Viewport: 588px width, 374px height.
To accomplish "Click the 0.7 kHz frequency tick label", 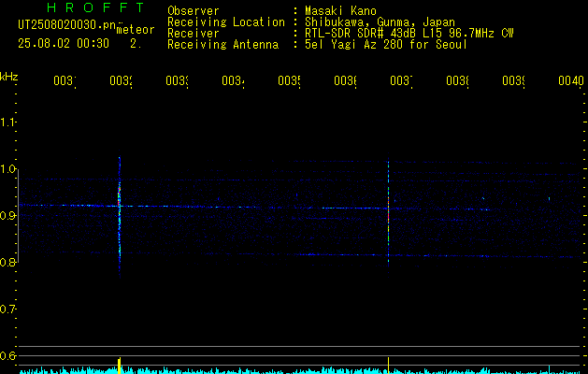I will [x=7, y=309].
